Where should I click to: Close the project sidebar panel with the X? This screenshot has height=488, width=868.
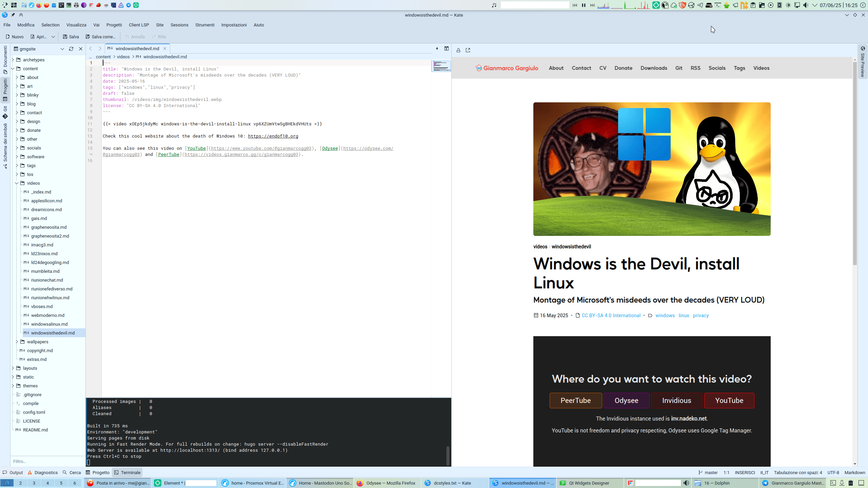coord(81,49)
